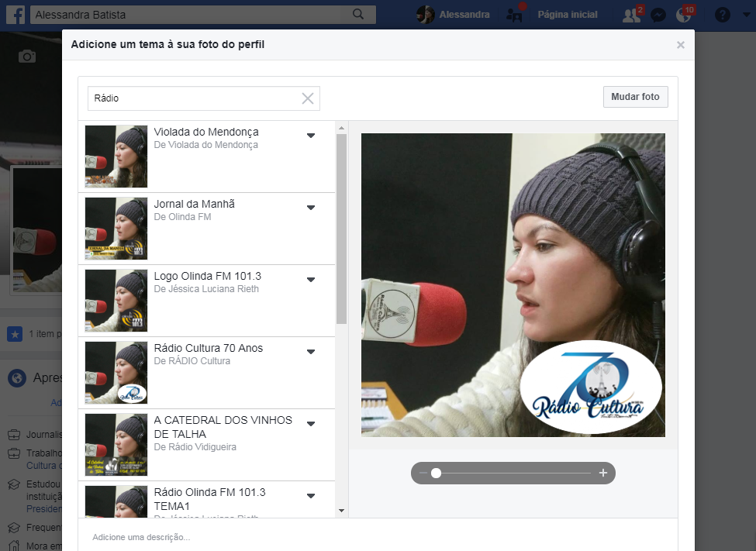Click the Mudar foto button
This screenshot has height=551, width=756.
click(x=635, y=97)
